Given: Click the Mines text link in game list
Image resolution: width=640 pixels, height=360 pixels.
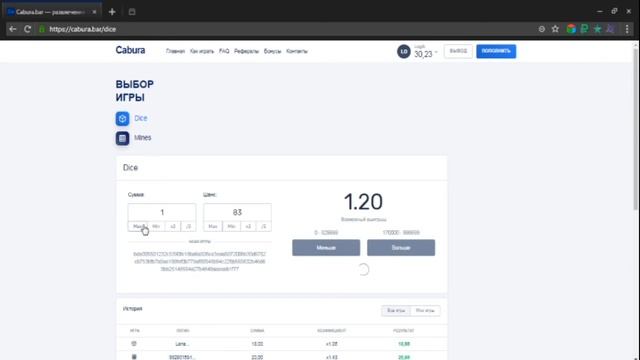Looking at the screenshot, I should point(143,138).
